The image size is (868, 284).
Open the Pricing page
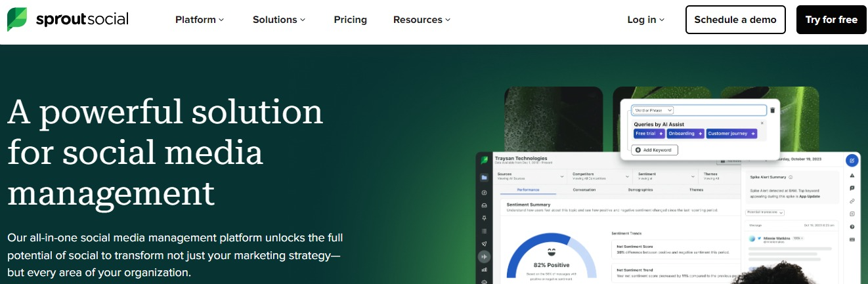click(x=350, y=20)
